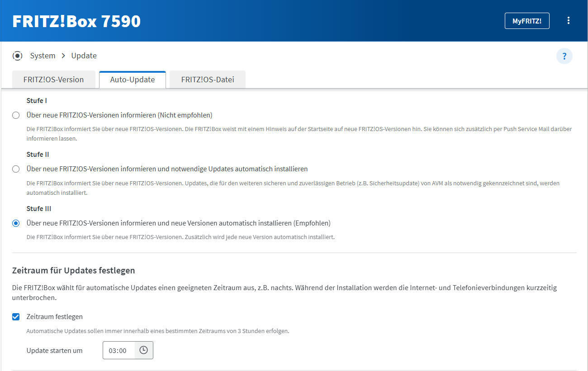Click the 03:00 update start time field

click(119, 350)
